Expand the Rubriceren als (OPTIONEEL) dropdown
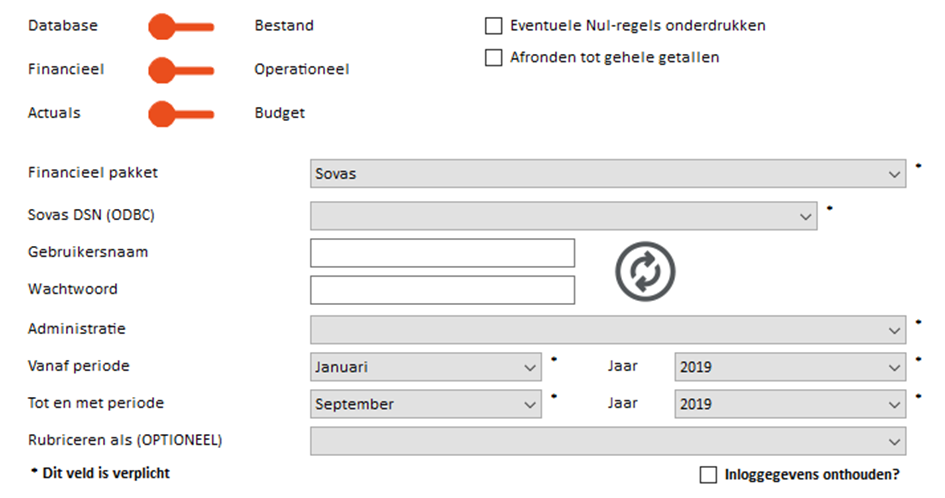The height and width of the screenshot is (498, 945). [x=608, y=441]
